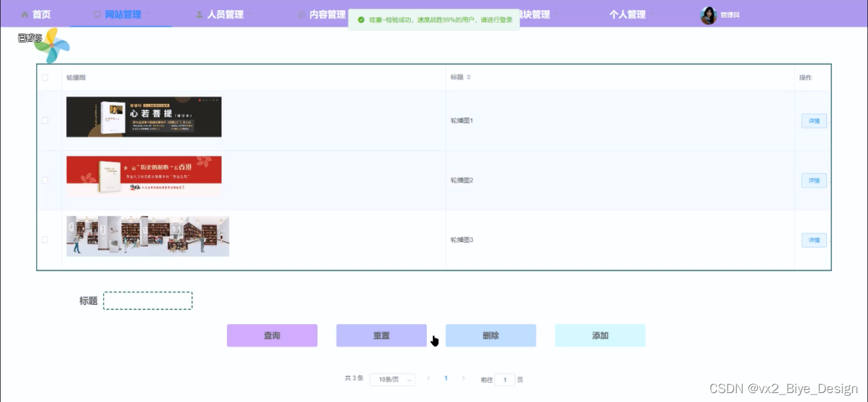Click the home icon beside 首页
The height and width of the screenshot is (402, 868).
[x=25, y=14]
